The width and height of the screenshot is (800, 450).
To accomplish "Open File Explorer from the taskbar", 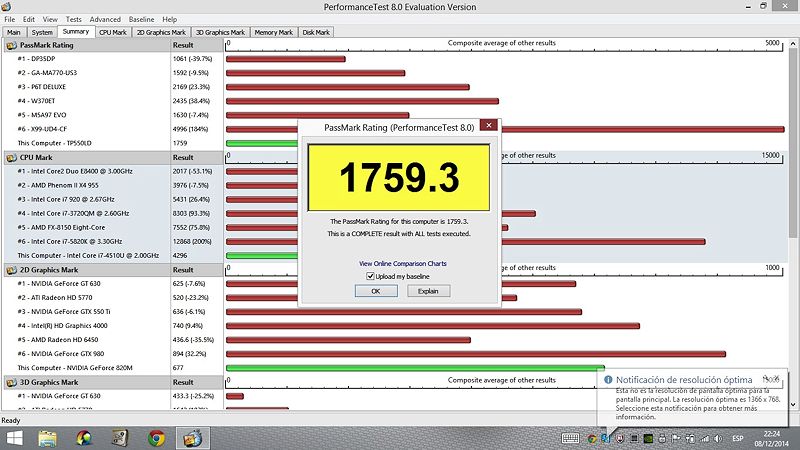I will [x=47, y=438].
